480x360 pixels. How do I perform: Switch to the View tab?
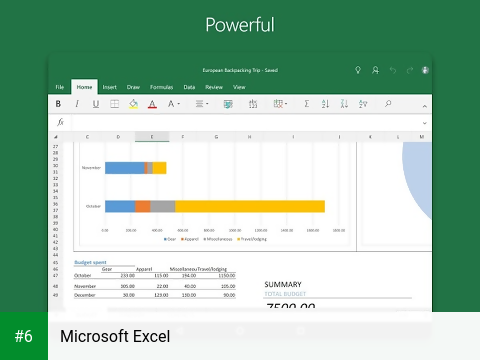click(x=239, y=87)
